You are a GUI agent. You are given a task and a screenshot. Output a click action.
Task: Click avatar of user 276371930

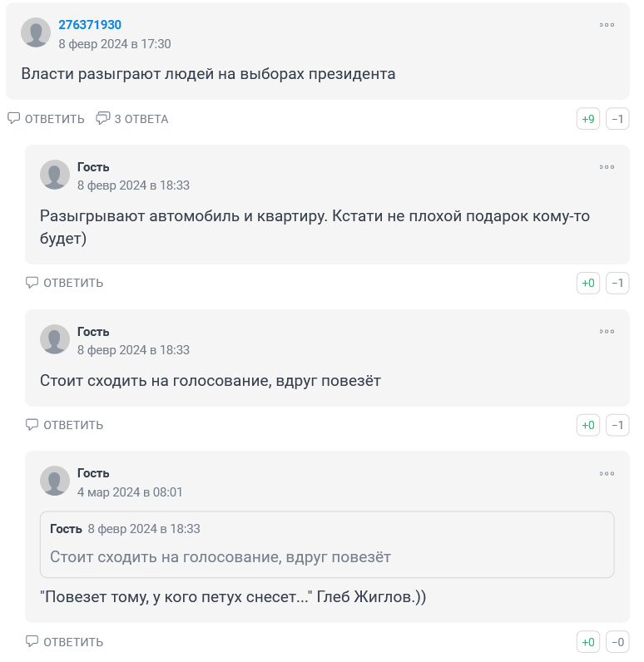point(36,32)
